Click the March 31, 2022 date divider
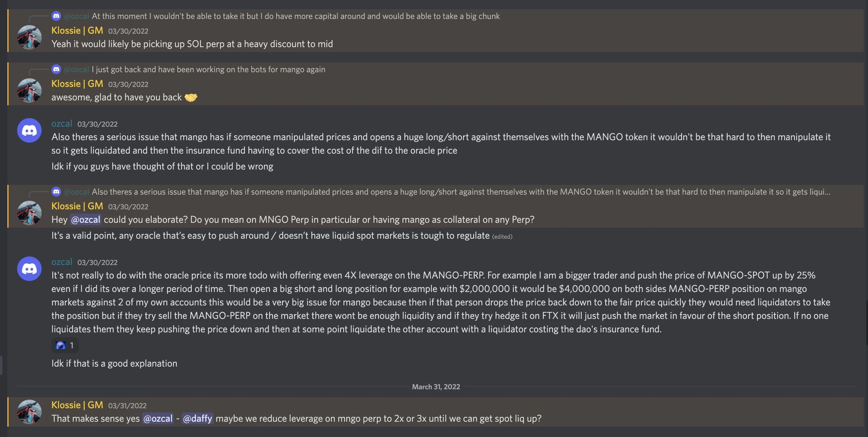Image resolution: width=868 pixels, height=437 pixels. pos(436,387)
